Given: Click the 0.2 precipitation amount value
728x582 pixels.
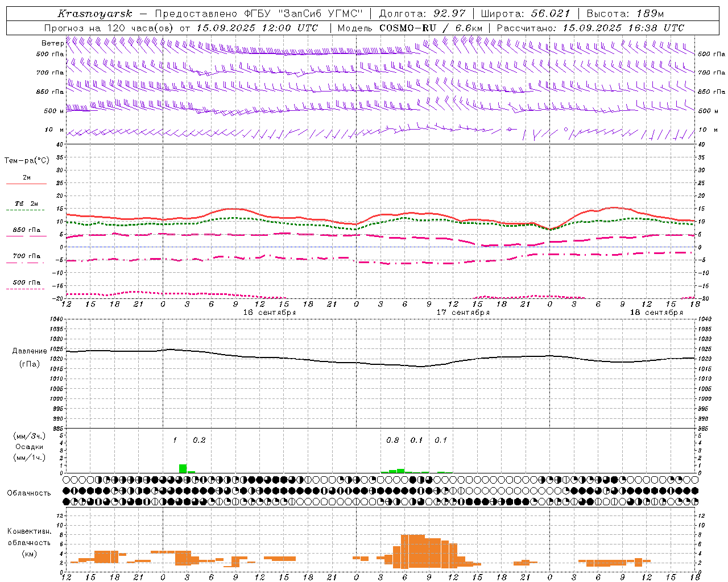Looking at the screenshot, I should coord(199,440).
